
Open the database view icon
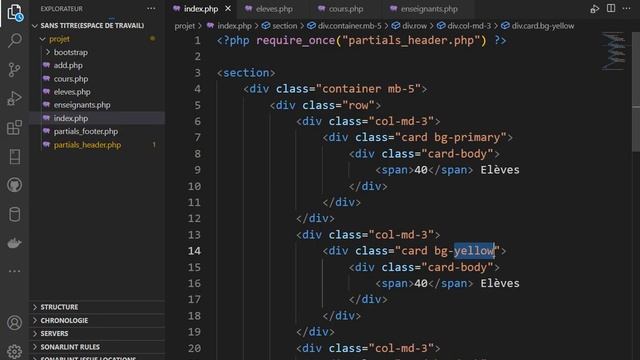[x=15, y=214]
